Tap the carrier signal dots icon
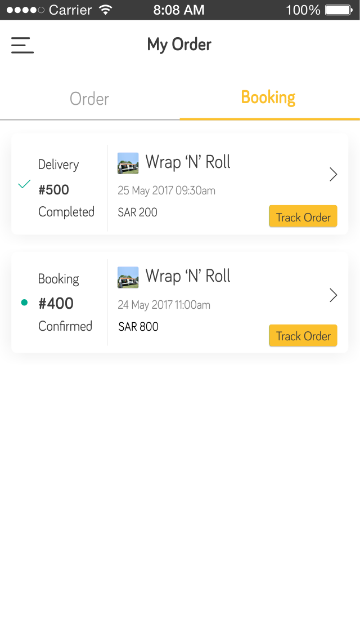This screenshot has width=360, height=640. click(25, 10)
